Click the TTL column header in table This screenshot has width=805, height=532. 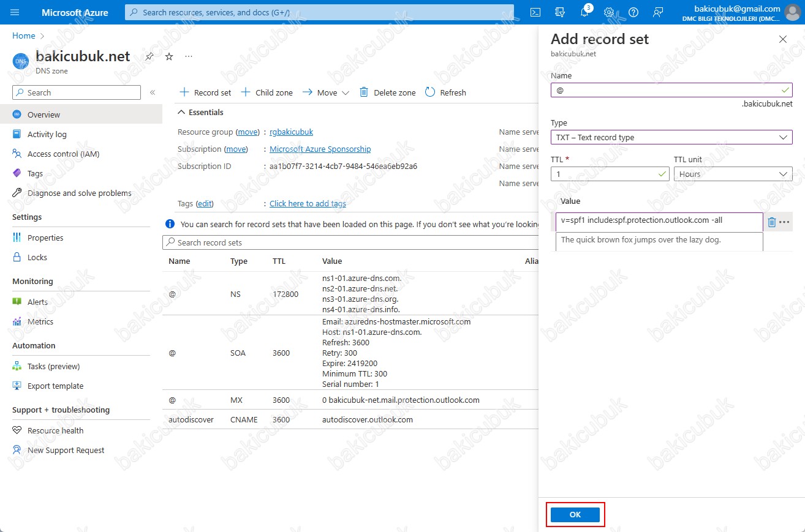279,261
